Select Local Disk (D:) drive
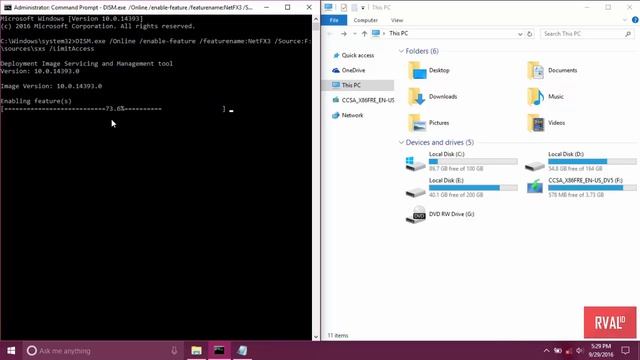Viewport: 640px width, 360px height. [x=580, y=161]
